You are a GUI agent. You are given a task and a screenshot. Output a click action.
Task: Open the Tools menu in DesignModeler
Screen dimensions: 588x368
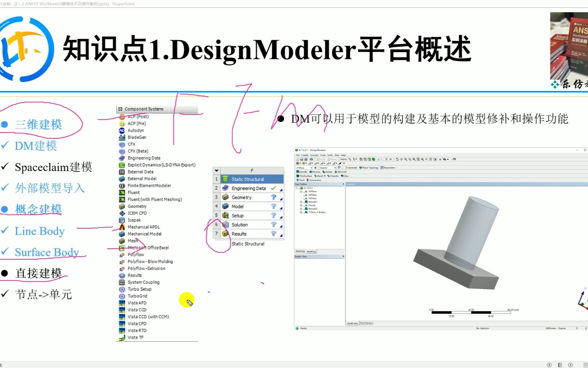click(323, 155)
